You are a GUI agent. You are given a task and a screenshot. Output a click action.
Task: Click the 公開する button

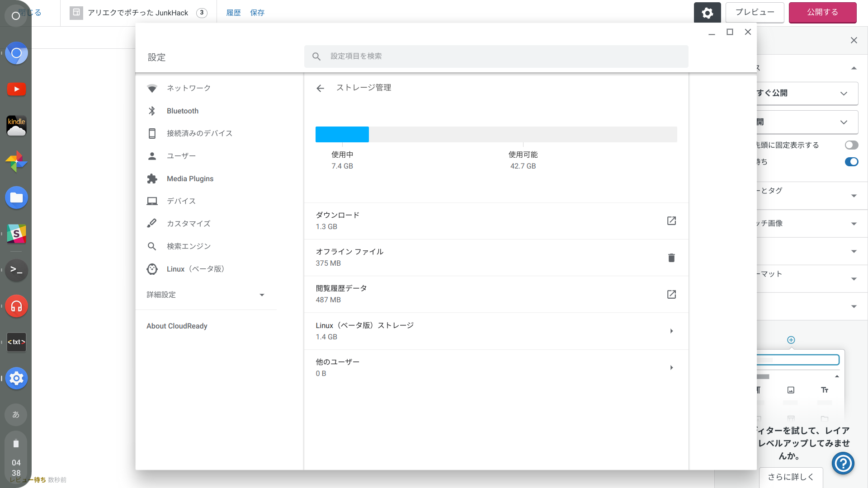pos(822,12)
